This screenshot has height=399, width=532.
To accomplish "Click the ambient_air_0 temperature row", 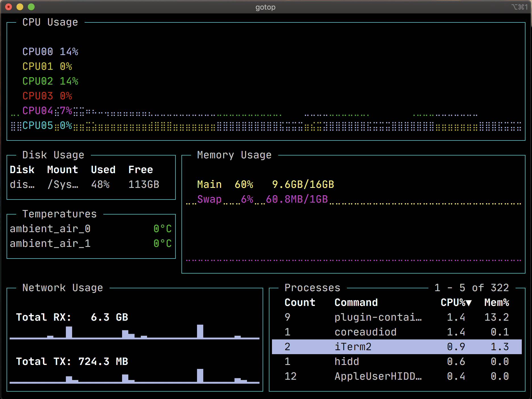I will click(x=91, y=229).
